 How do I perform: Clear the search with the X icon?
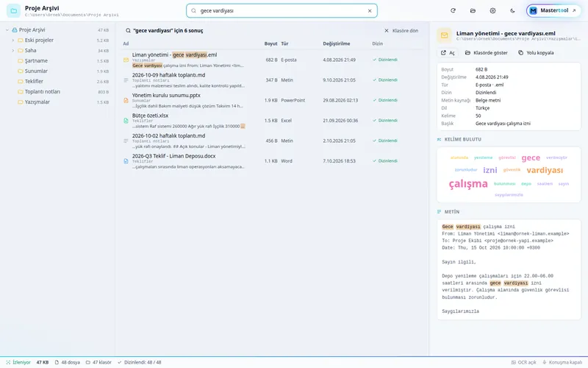[x=370, y=11]
